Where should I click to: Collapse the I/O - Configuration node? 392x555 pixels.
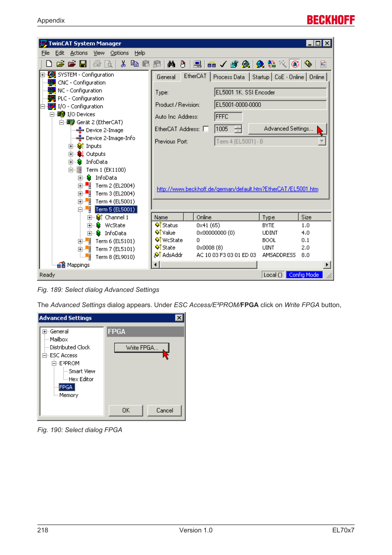pos(42,106)
